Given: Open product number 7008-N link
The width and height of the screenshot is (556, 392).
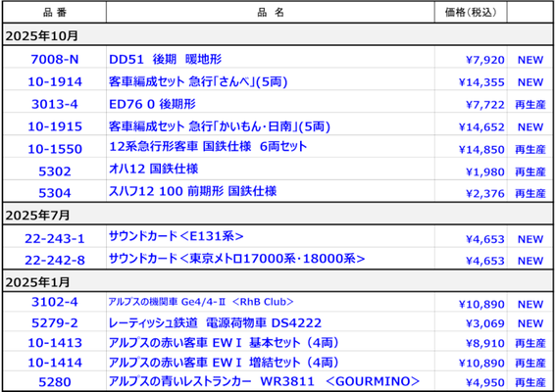Looking at the screenshot, I should click(x=55, y=59).
